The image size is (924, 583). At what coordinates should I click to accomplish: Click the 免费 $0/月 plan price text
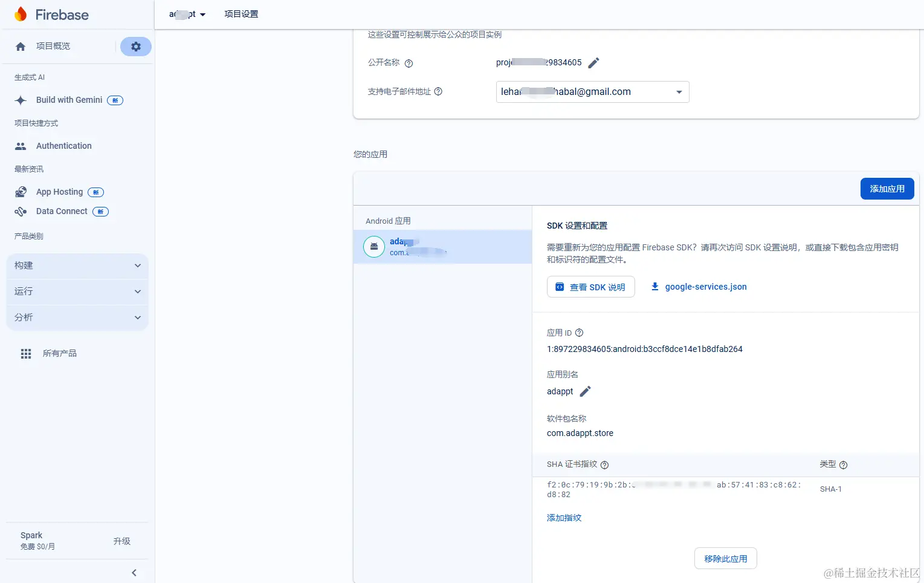pyautogui.click(x=37, y=547)
